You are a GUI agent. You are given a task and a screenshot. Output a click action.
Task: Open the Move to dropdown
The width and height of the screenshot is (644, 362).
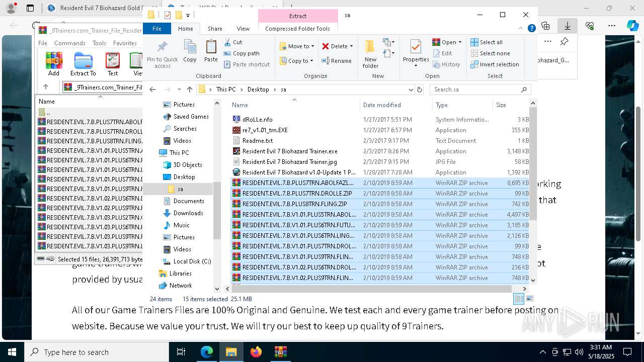pos(297,46)
